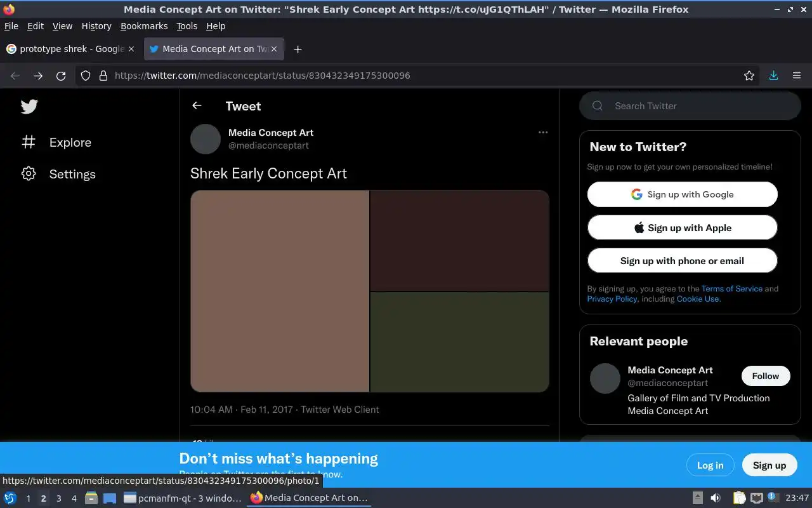Open the Tools menu

[187, 26]
